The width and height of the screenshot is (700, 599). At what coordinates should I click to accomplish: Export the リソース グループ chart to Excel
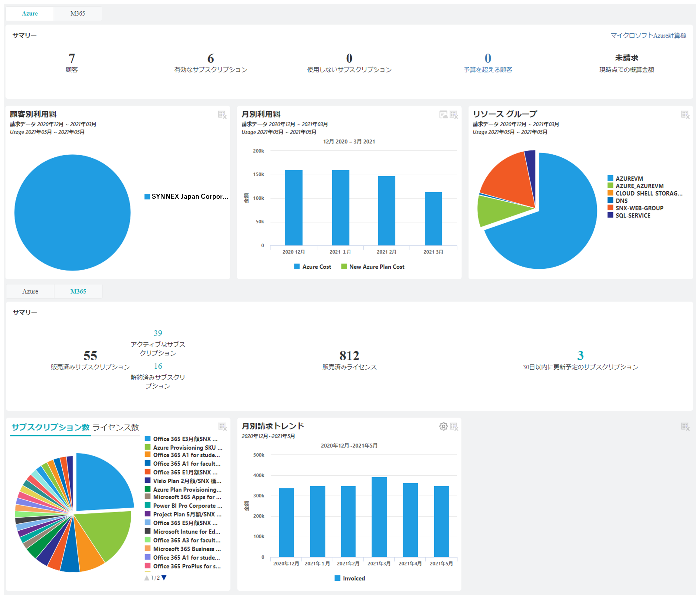tap(685, 115)
